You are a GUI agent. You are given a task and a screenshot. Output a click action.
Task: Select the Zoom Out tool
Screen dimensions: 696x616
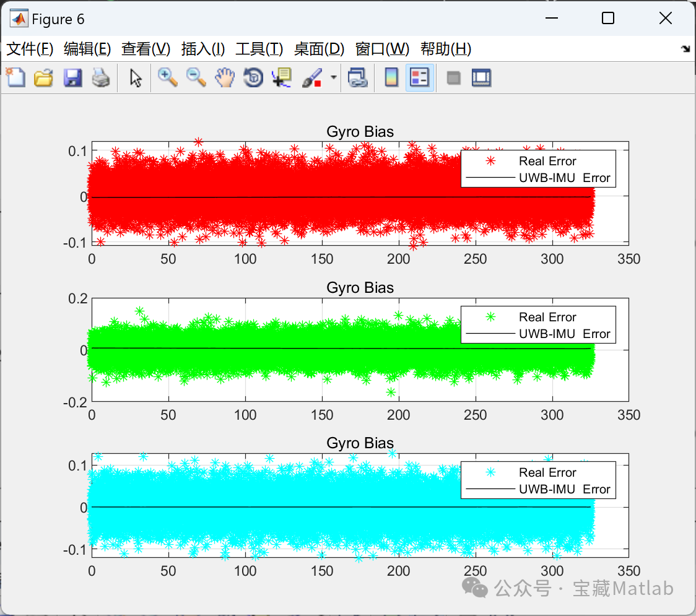196,77
